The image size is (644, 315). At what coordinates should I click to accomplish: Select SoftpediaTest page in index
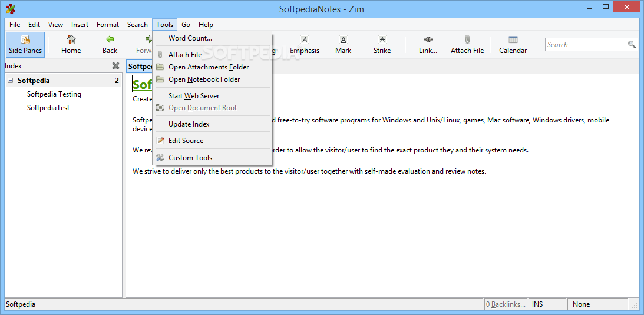[x=48, y=108]
